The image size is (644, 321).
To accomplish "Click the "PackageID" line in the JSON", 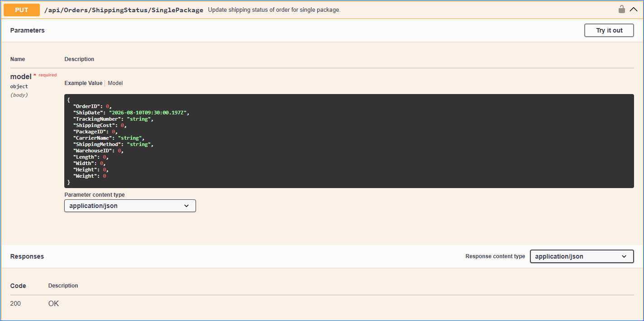I will pyautogui.click(x=95, y=132).
